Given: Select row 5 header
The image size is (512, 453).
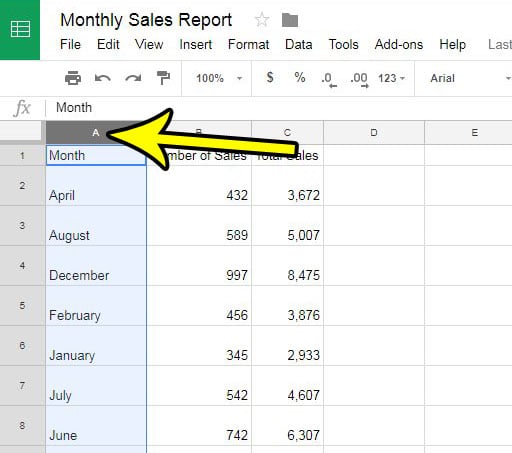Looking at the screenshot, I should pyautogui.click(x=22, y=305).
